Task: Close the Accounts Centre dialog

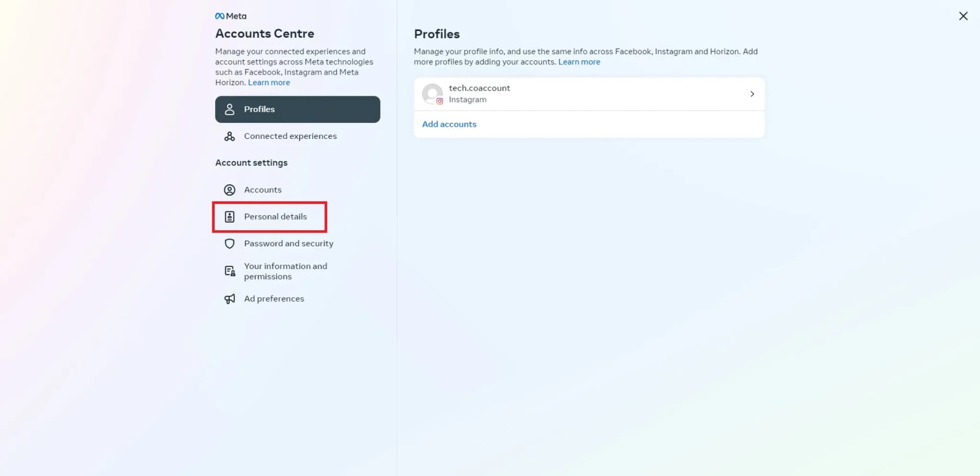Action: pos(963,16)
